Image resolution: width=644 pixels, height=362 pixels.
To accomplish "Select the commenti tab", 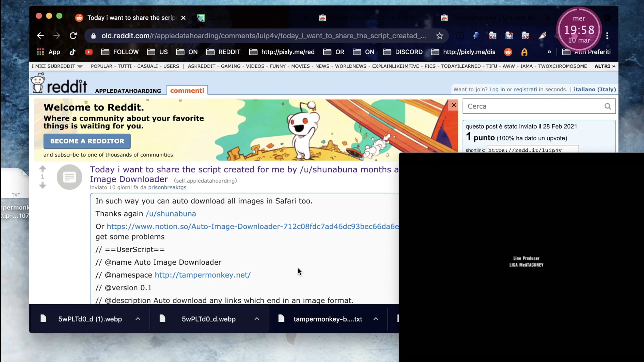I will click(x=187, y=91).
